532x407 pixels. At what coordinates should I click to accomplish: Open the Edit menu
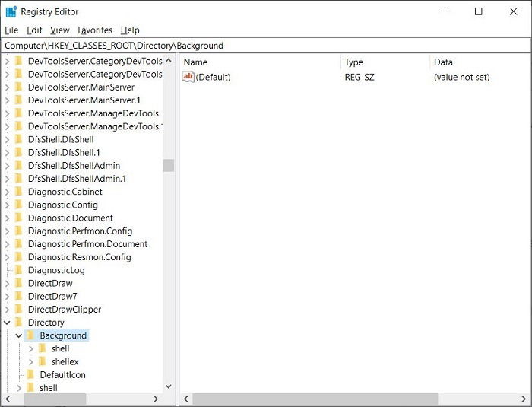pyautogui.click(x=34, y=30)
